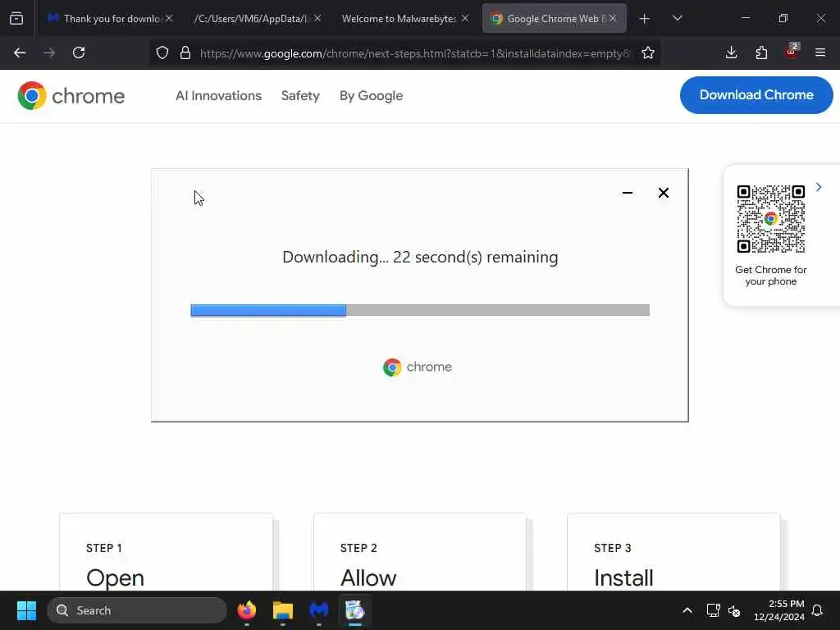Viewport: 840px width, 630px height.
Task: Click the forward navigation arrow
Action: coord(49,52)
